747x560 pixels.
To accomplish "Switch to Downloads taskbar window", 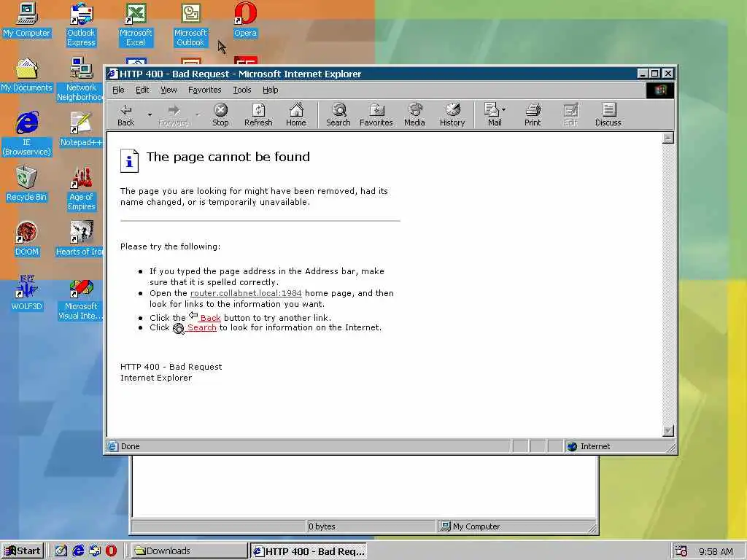I will (190, 551).
